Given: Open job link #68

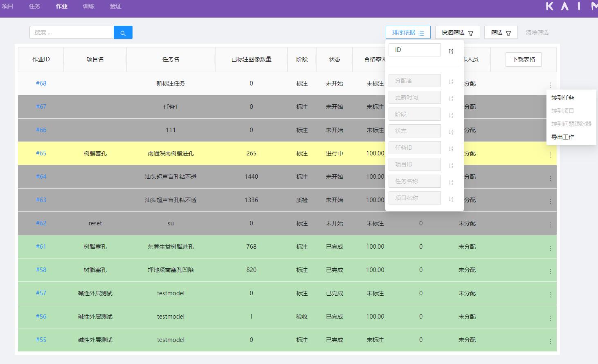Looking at the screenshot, I should [41, 83].
